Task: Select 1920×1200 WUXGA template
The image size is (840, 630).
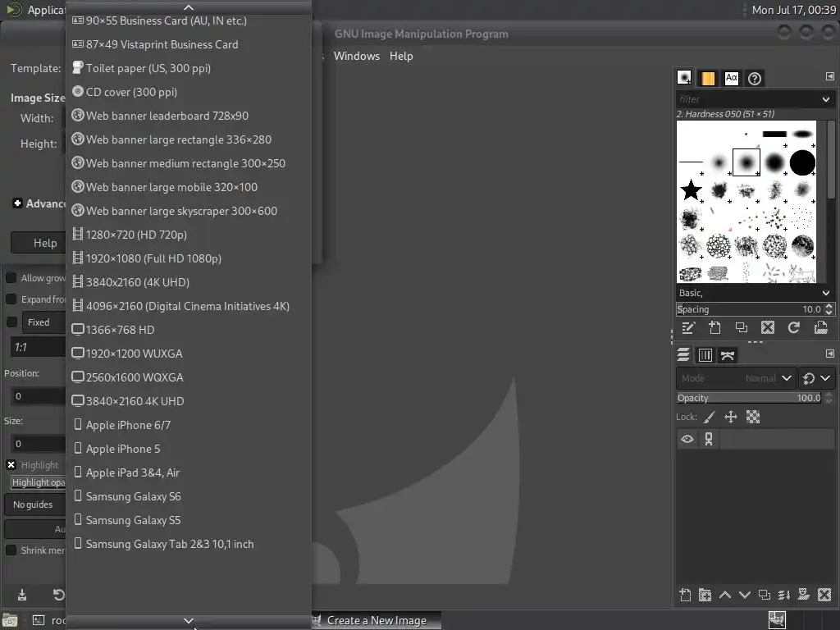Action: [x=188, y=354]
